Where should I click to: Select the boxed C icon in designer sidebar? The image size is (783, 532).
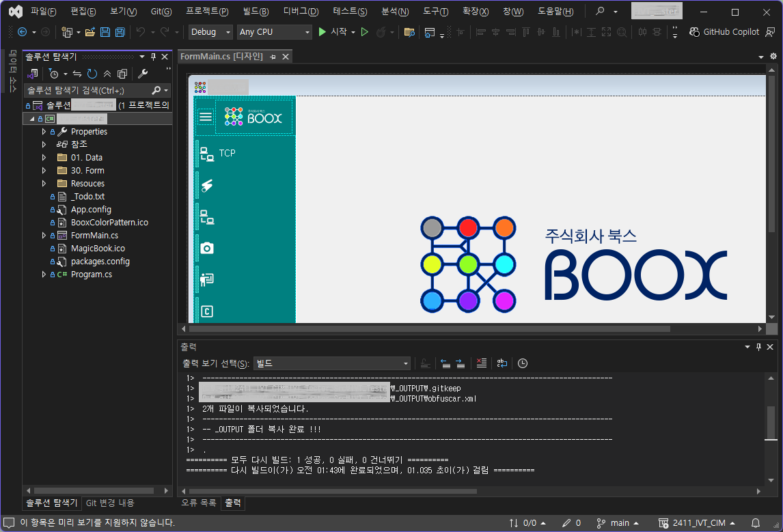(207, 311)
